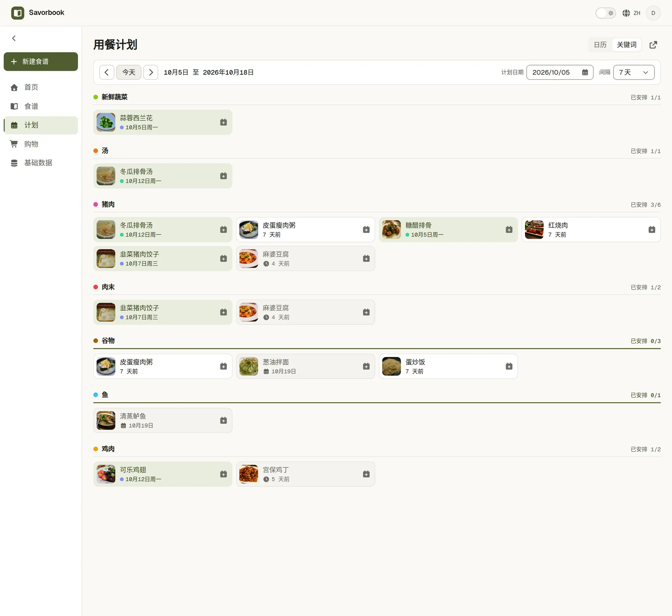Schedule 糖醋排骨 with its calendar icon
Screen dimensions: 672x616
point(509,230)
